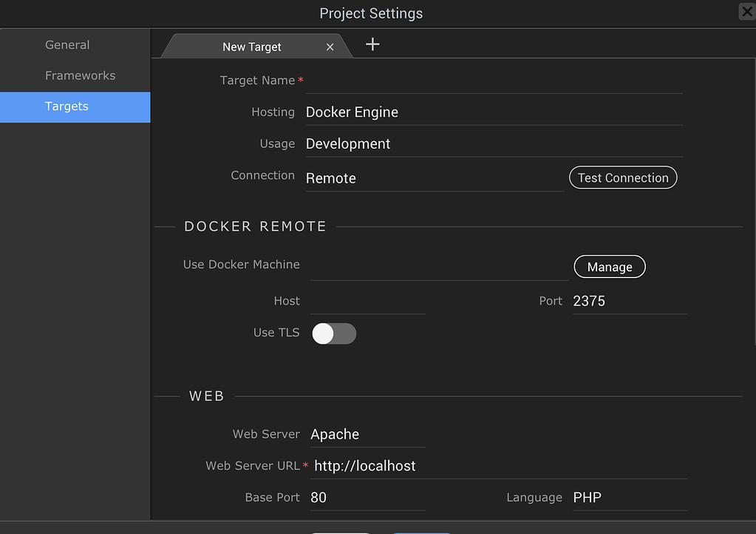The height and width of the screenshot is (534, 756).
Task: Select the Frameworks settings section
Action: pyautogui.click(x=75, y=75)
